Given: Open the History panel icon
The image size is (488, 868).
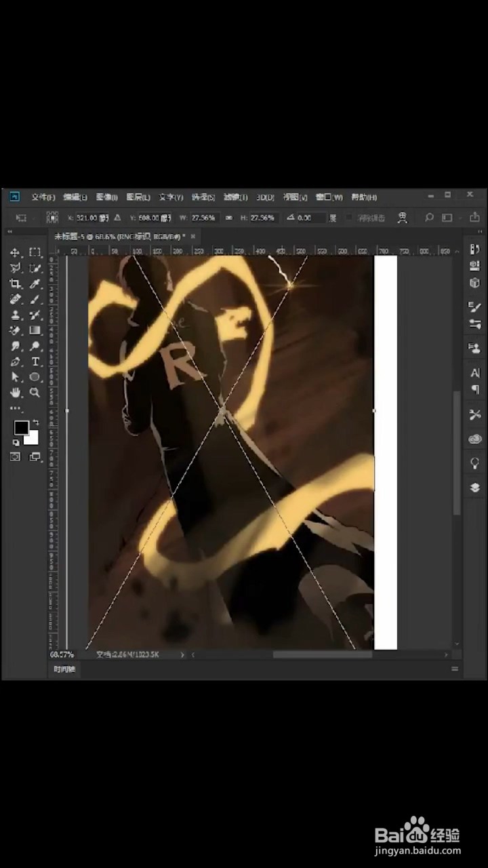Looking at the screenshot, I should [474, 250].
